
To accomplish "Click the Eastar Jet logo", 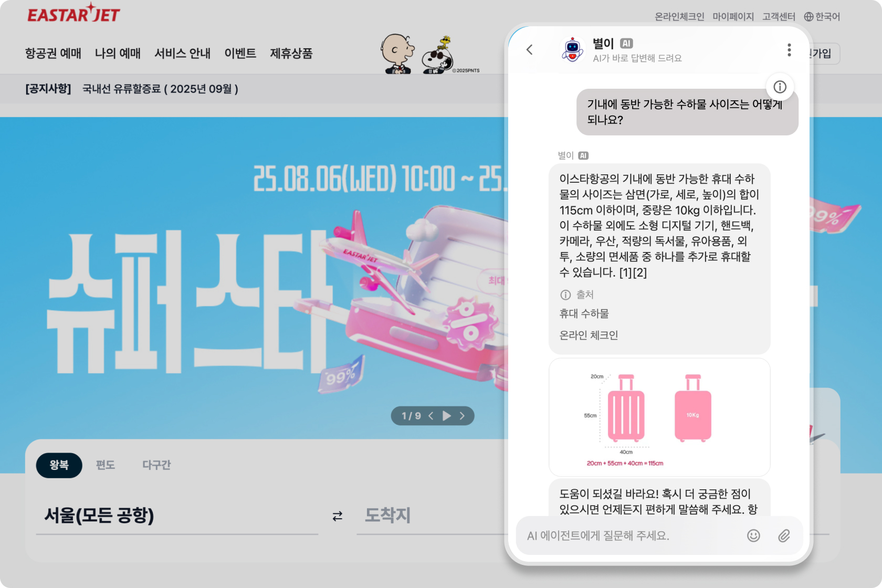I will coord(74,13).
